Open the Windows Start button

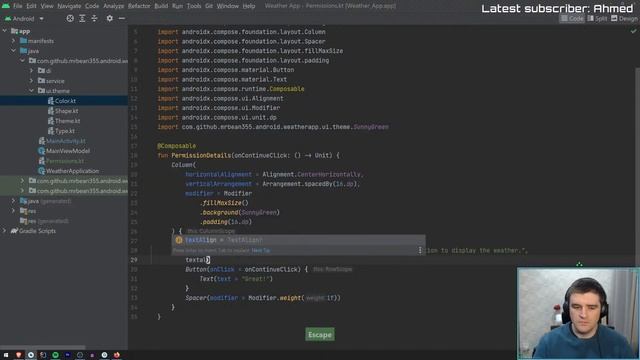6,355
